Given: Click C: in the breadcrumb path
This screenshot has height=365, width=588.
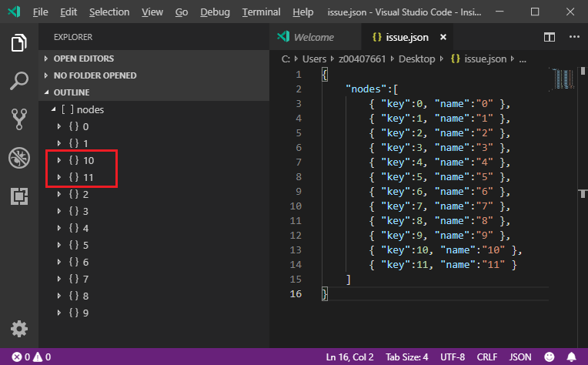Looking at the screenshot, I should coord(286,59).
